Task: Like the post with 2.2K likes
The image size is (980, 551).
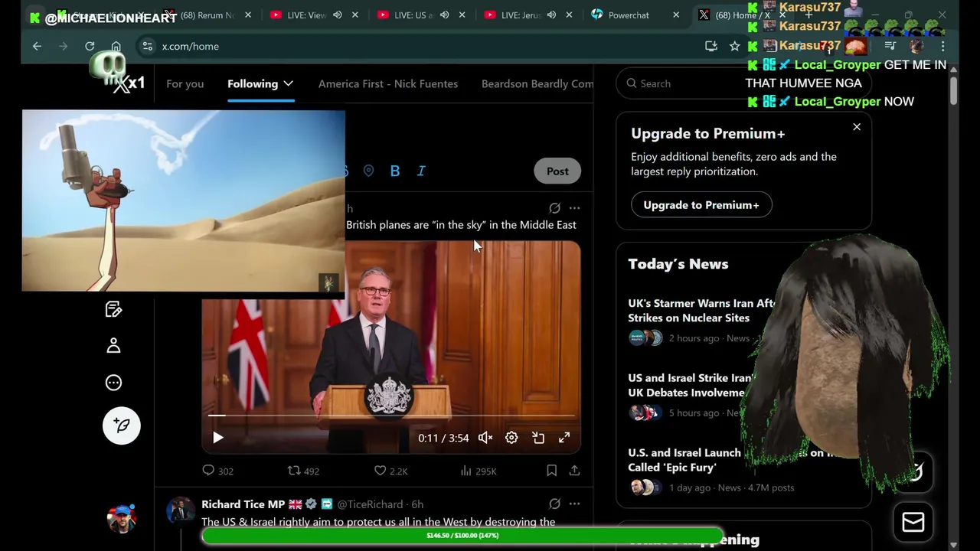Action: (x=390, y=471)
